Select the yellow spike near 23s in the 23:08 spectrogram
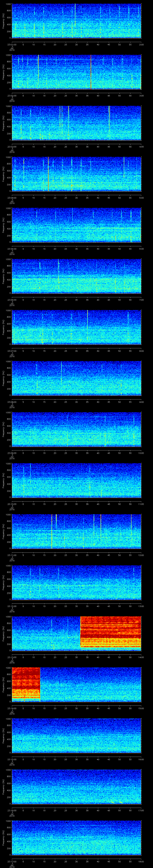 pos(61,372)
